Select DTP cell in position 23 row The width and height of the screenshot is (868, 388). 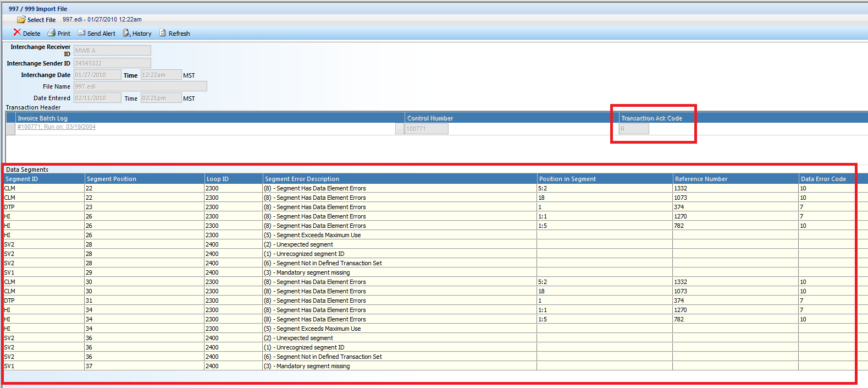tap(44, 207)
